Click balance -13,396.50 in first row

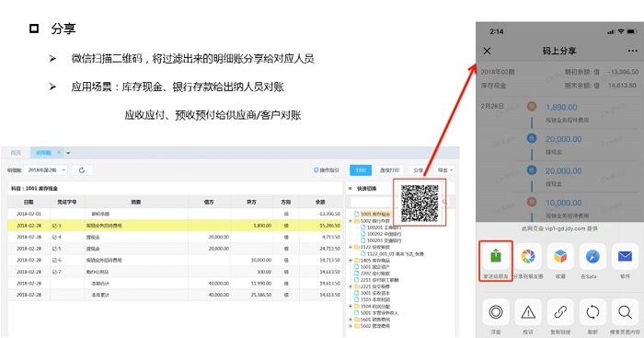click(x=328, y=214)
